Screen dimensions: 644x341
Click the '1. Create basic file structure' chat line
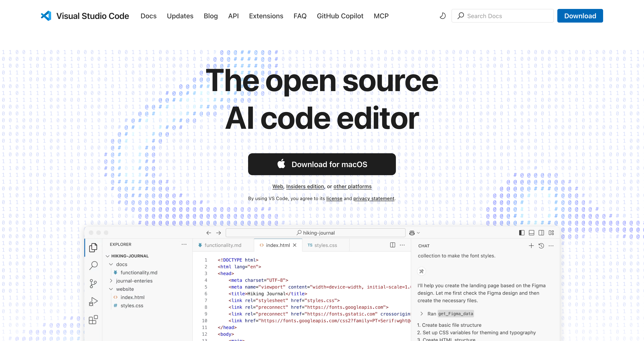click(x=449, y=325)
